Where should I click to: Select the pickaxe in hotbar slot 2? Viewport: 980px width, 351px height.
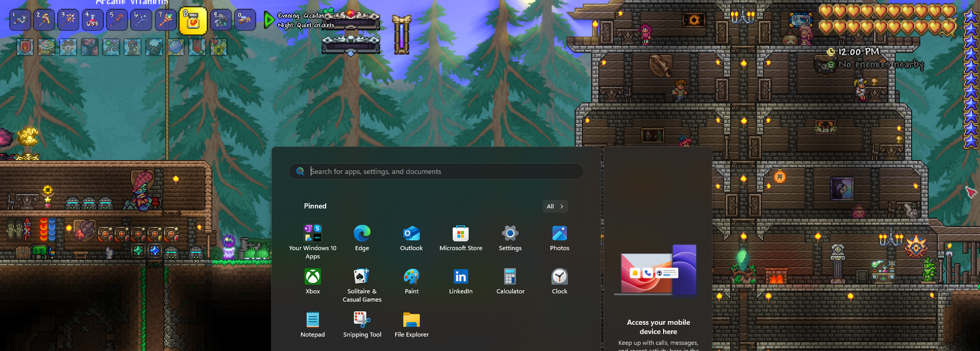[44, 21]
